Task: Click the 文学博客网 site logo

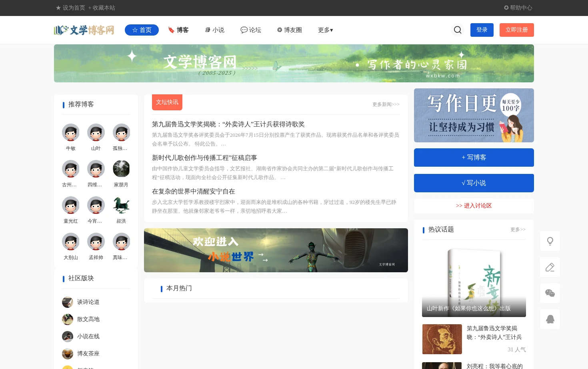Action: pyautogui.click(x=84, y=30)
